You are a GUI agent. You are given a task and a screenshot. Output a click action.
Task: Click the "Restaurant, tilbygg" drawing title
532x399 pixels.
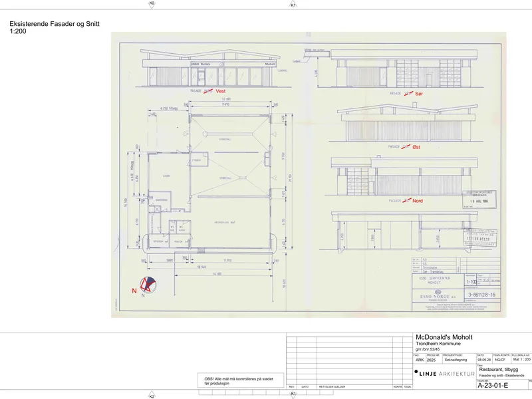tap(499, 370)
